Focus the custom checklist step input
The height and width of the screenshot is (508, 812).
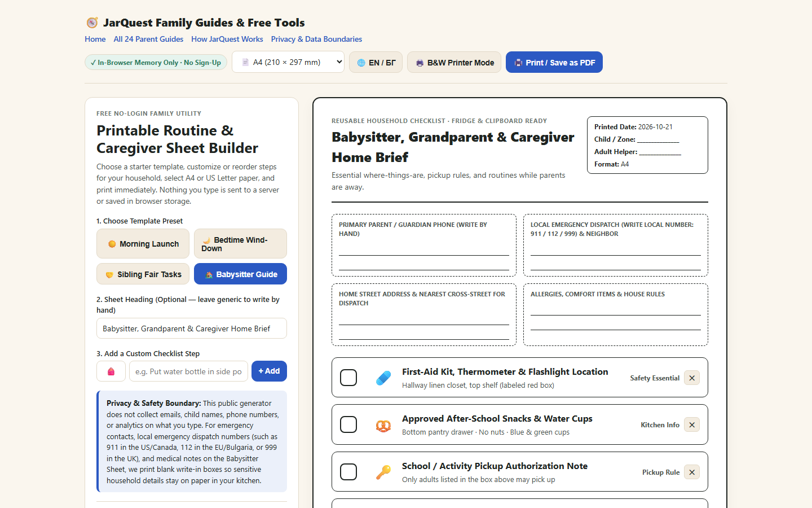188,371
